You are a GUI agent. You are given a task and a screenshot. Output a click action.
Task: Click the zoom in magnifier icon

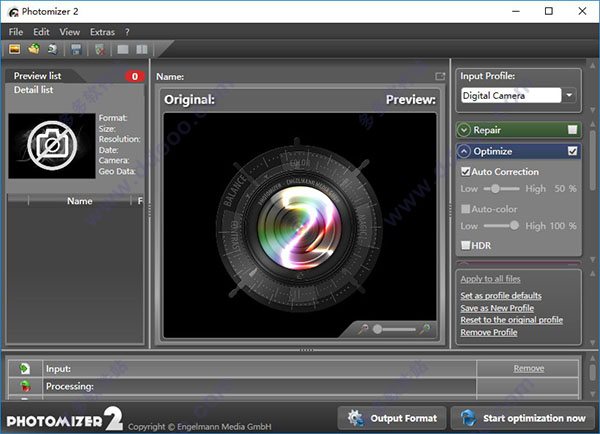coord(425,329)
